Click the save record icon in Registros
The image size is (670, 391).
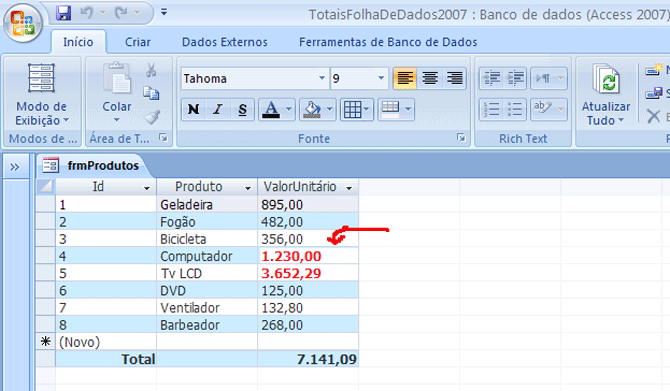(x=654, y=93)
